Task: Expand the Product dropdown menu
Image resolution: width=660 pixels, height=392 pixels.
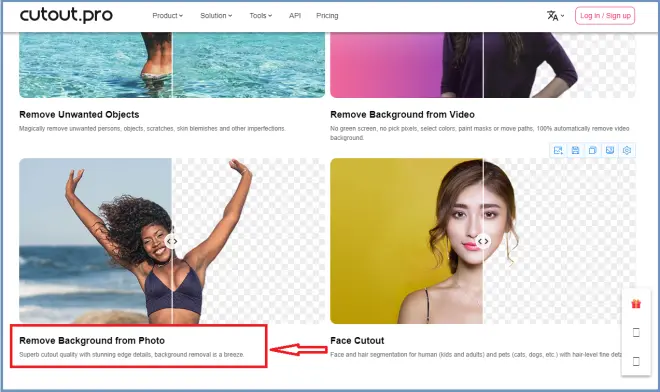Action: (168, 16)
